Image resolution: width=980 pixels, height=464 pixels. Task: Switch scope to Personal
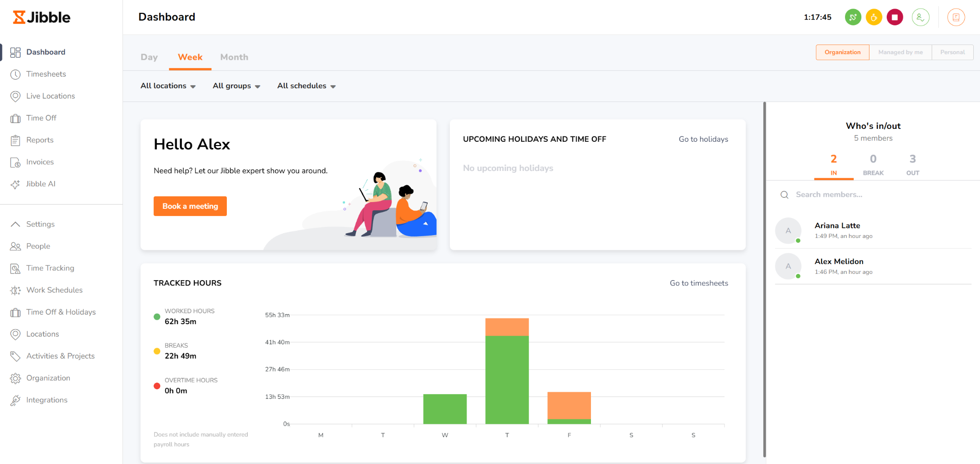[x=953, y=52]
